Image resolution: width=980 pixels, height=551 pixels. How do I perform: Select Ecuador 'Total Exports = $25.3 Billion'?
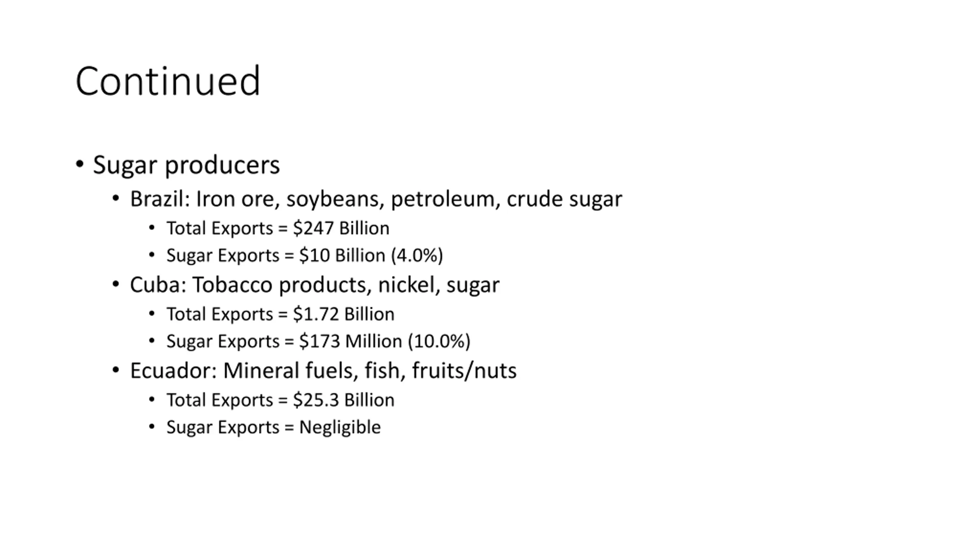tap(280, 400)
